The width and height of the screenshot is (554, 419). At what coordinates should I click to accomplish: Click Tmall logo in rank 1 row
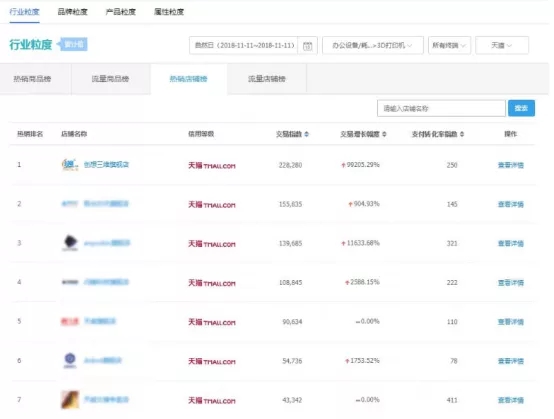pos(212,165)
